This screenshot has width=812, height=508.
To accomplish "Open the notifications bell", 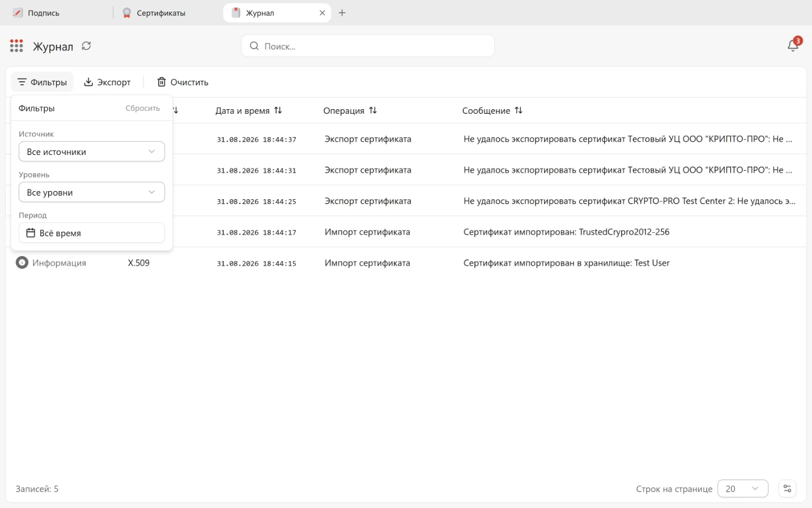I will coord(793,45).
